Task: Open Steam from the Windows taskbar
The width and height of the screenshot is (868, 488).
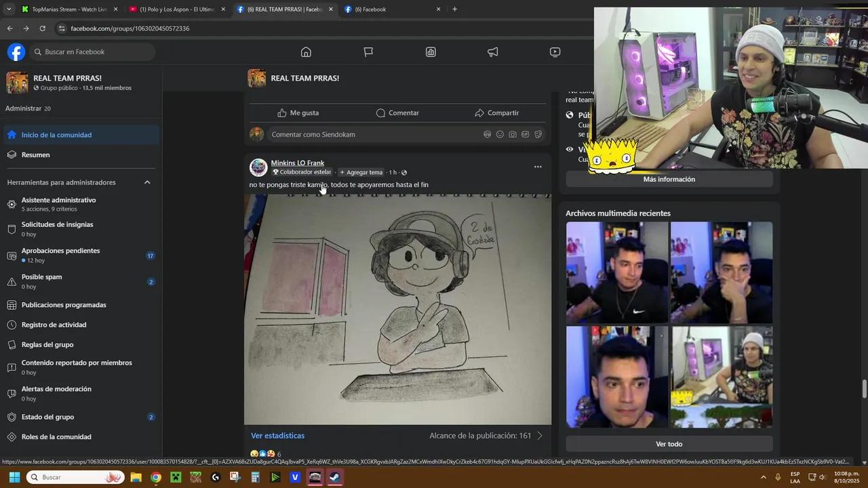Action: tap(335, 477)
